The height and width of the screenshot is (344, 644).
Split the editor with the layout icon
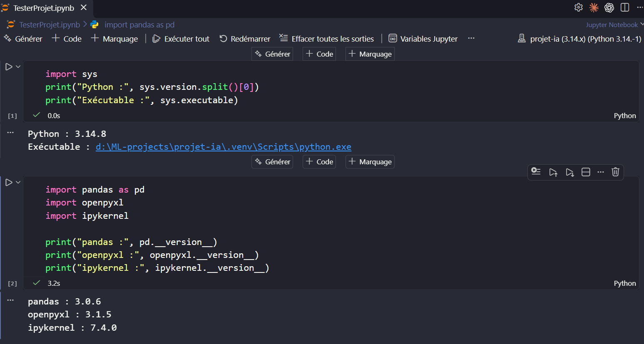click(x=625, y=7)
